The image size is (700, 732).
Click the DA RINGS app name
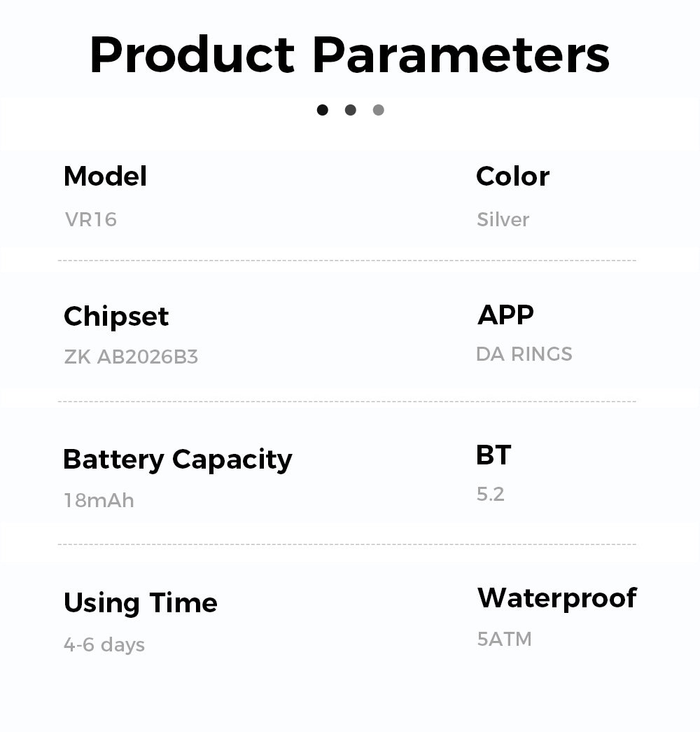[x=524, y=354]
